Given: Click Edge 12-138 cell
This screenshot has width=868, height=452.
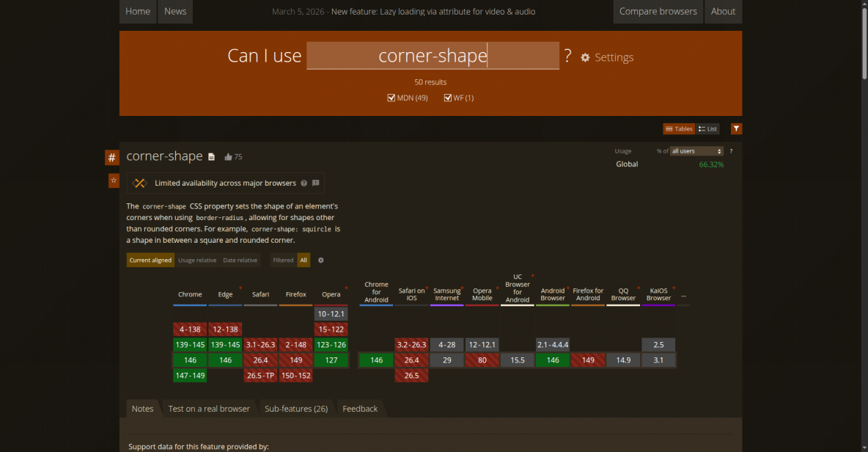Looking at the screenshot, I should pos(225,329).
